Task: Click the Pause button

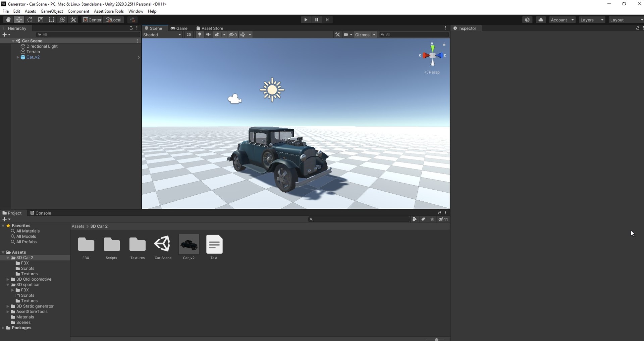Action: (x=317, y=20)
